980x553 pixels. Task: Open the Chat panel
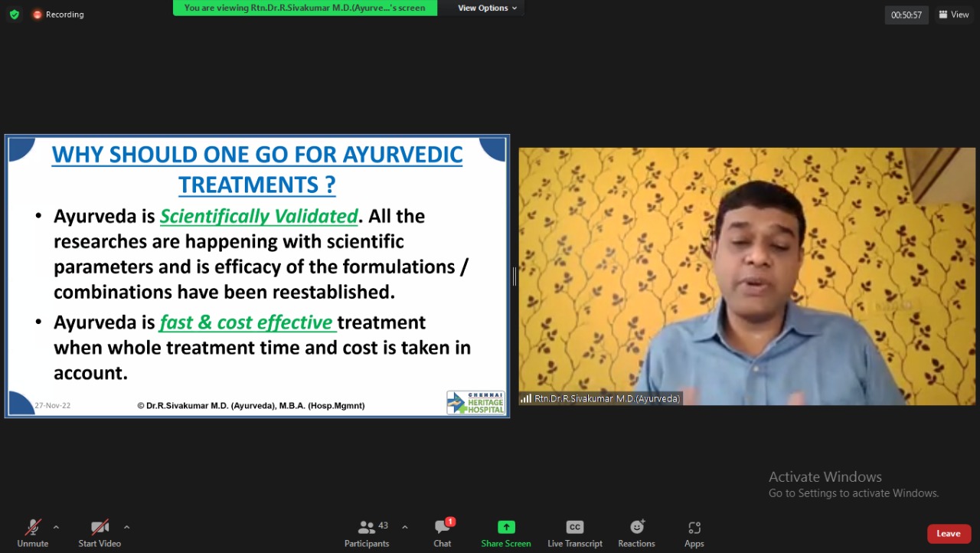coord(443,533)
